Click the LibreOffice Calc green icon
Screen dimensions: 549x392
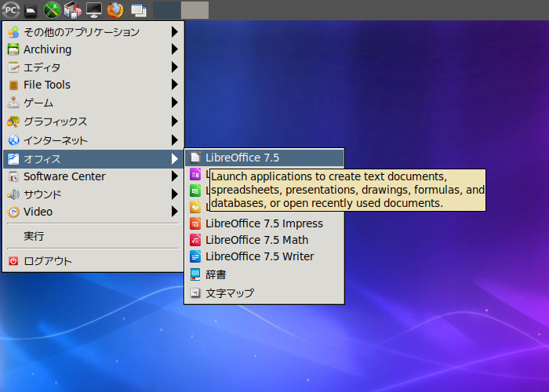(x=195, y=191)
